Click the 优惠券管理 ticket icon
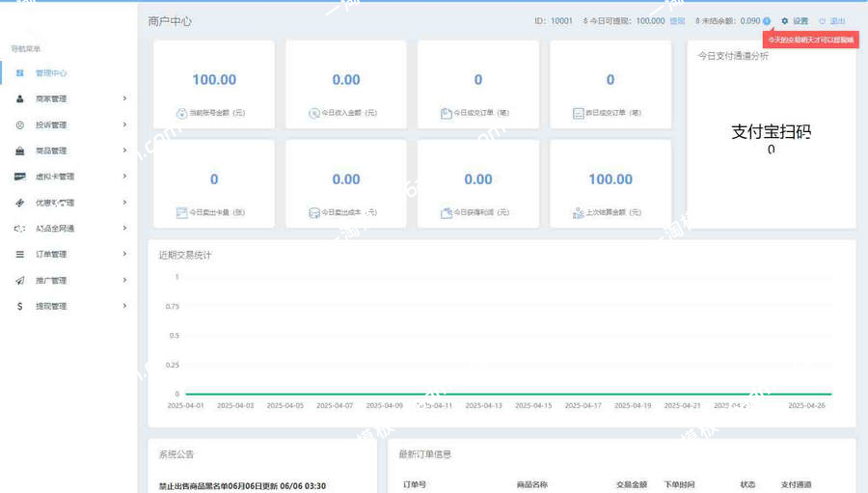Viewport: 868px width, 493px height. pyautogui.click(x=20, y=203)
